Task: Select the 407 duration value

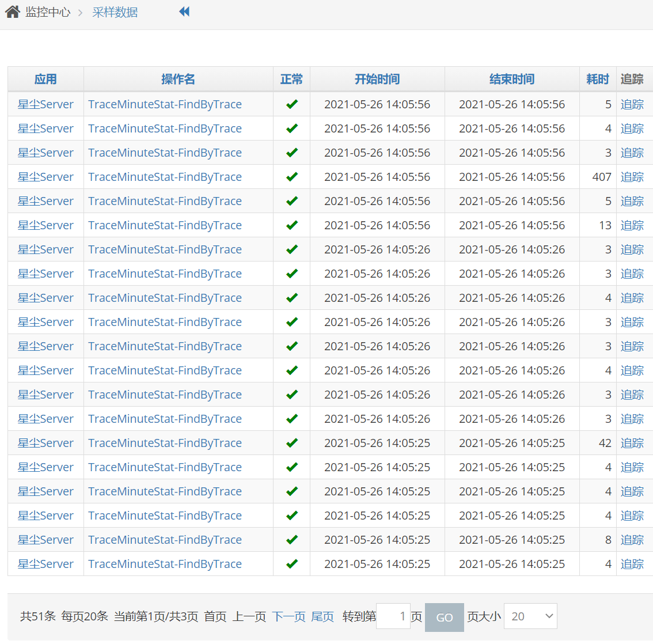Action: [x=602, y=177]
